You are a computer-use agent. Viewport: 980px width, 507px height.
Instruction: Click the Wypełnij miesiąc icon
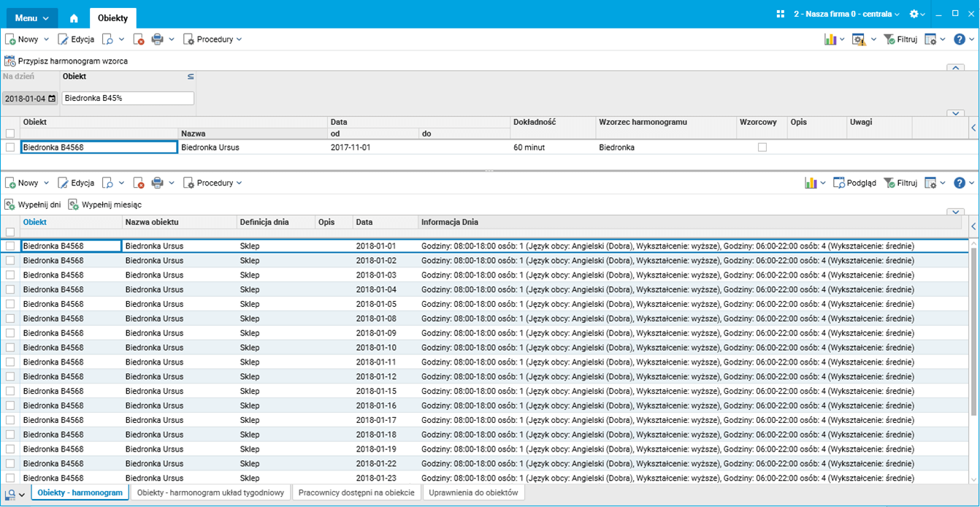coord(74,205)
